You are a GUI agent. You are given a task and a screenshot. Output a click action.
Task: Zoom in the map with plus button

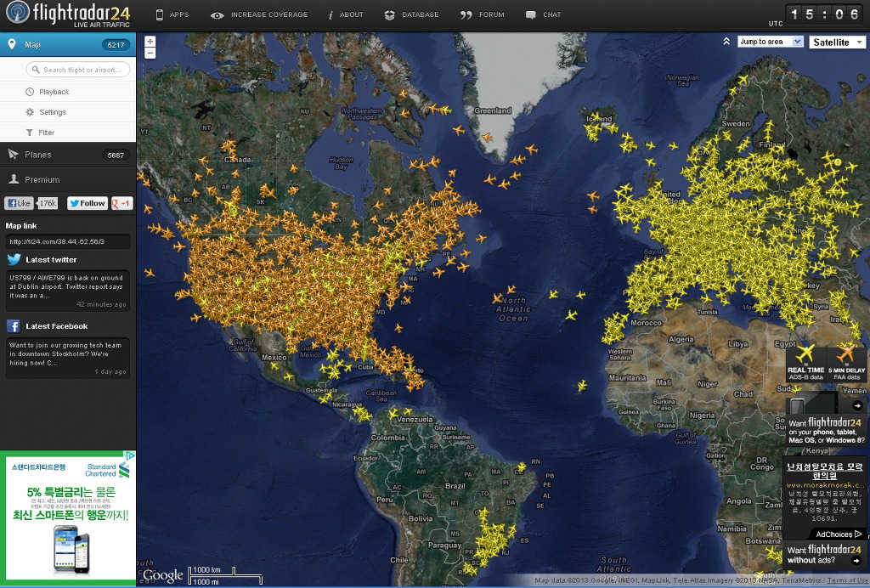(x=150, y=42)
